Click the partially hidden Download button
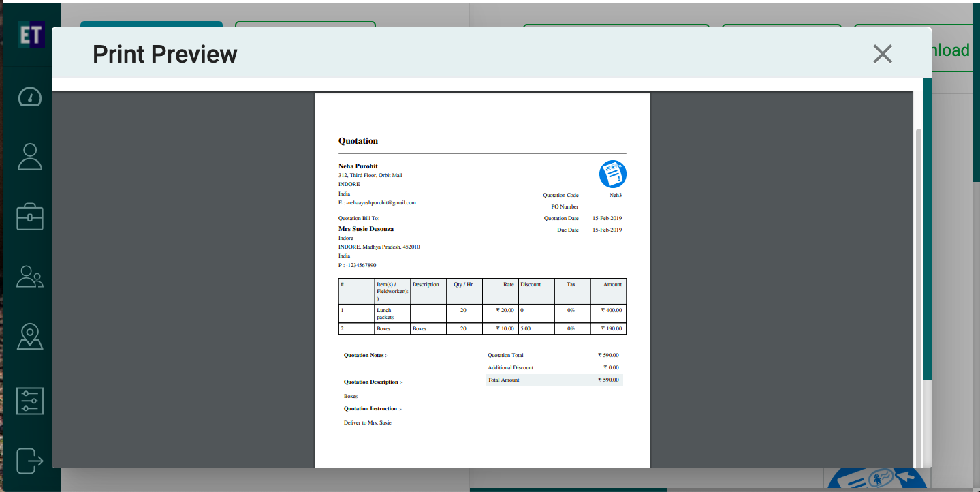Viewport: 980px width, 492px height. pyautogui.click(x=950, y=50)
